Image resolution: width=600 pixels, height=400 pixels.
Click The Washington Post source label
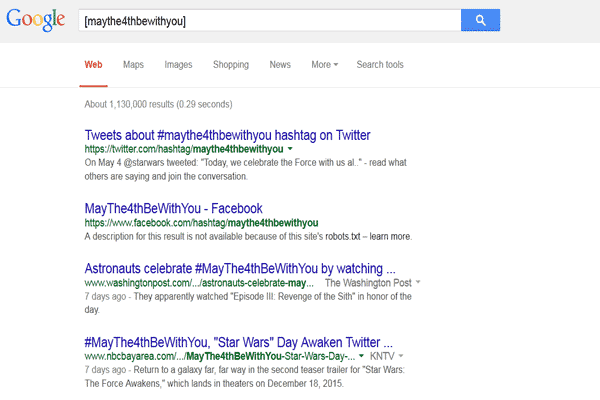[x=368, y=283]
